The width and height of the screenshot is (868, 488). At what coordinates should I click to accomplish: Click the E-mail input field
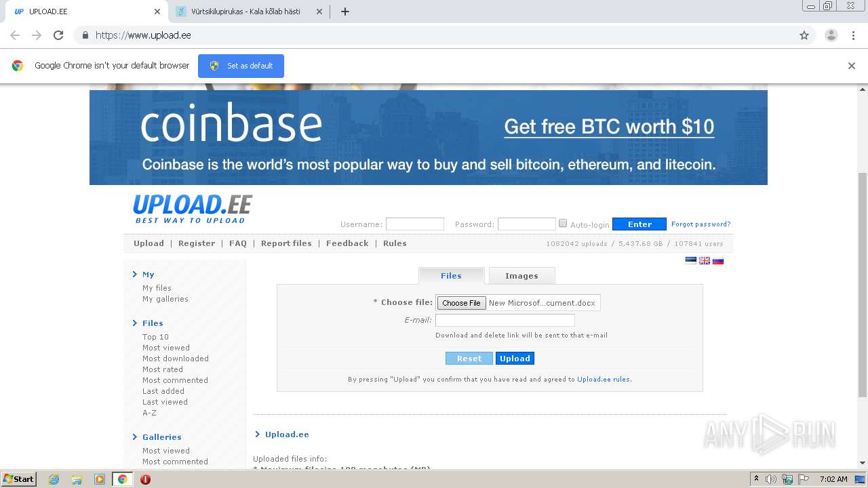pos(505,320)
